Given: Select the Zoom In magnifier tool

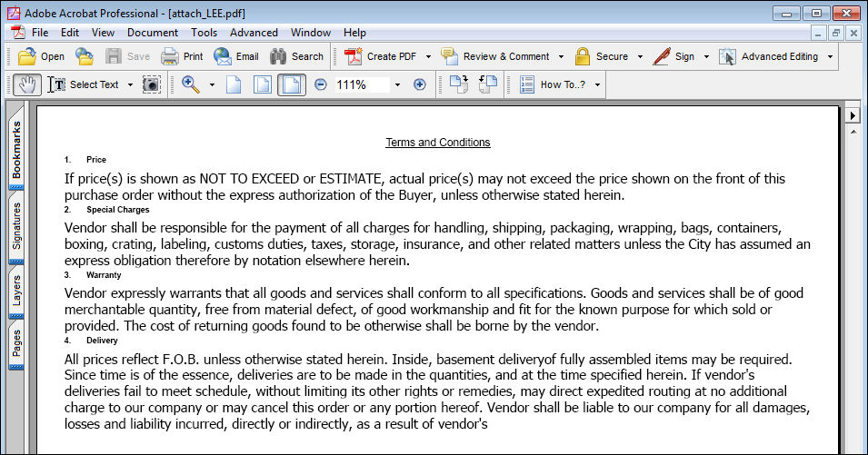Looking at the screenshot, I should tap(191, 84).
